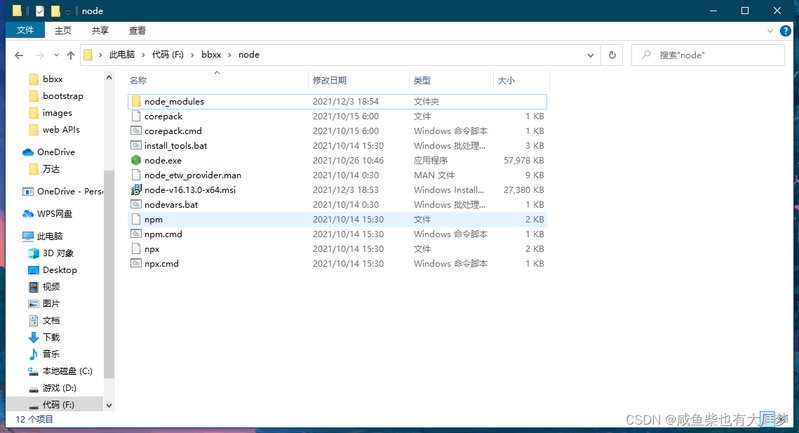This screenshot has width=799, height=433.
Task: Select the install_tools.bat file icon
Action: point(136,146)
